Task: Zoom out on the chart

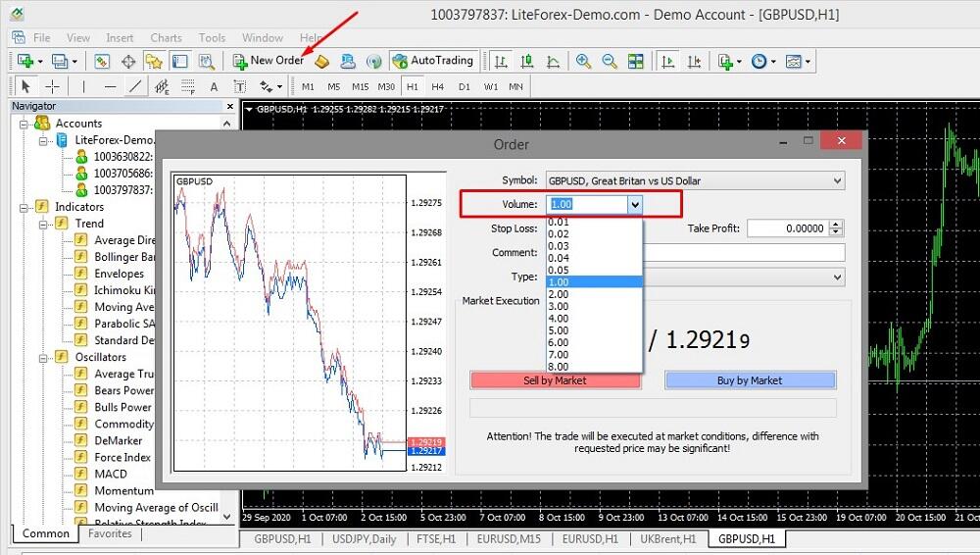Action: pyautogui.click(x=610, y=61)
